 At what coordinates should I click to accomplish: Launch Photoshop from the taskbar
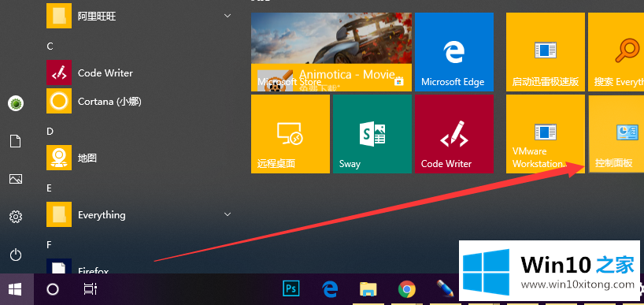coord(291,289)
